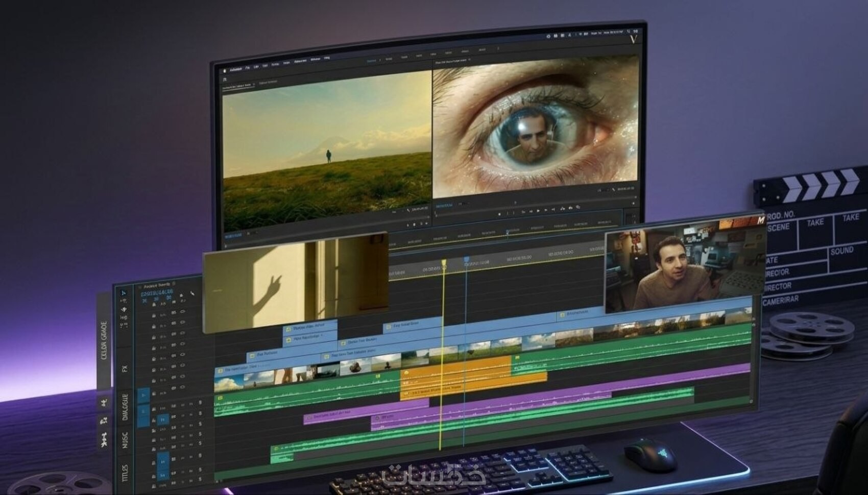Select the arrow Selection tool in the timeline toolbar
Viewport: 868px width, 495px height.
click(x=123, y=293)
